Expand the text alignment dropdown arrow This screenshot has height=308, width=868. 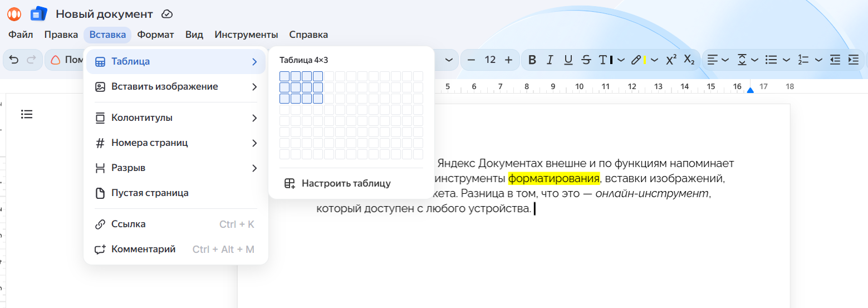click(x=725, y=60)
